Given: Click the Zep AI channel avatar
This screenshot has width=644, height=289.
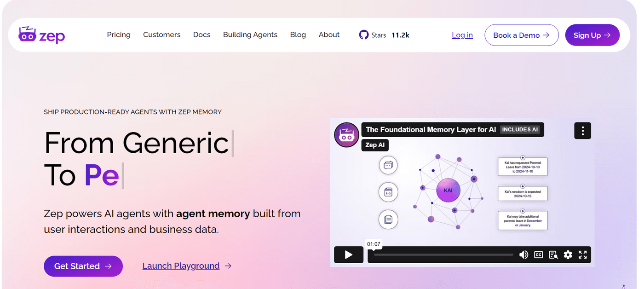Looking at the screenshot, I should pos(346,135).
